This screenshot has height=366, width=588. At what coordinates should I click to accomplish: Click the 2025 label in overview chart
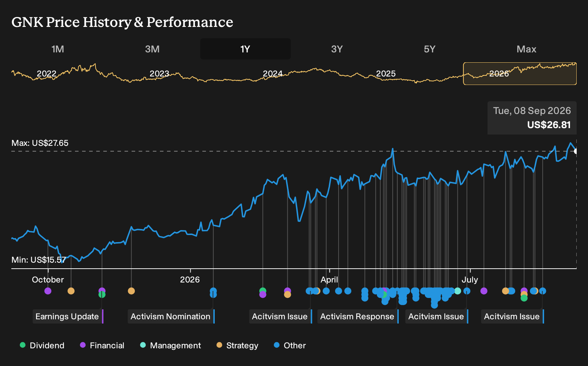coord(386,74)
